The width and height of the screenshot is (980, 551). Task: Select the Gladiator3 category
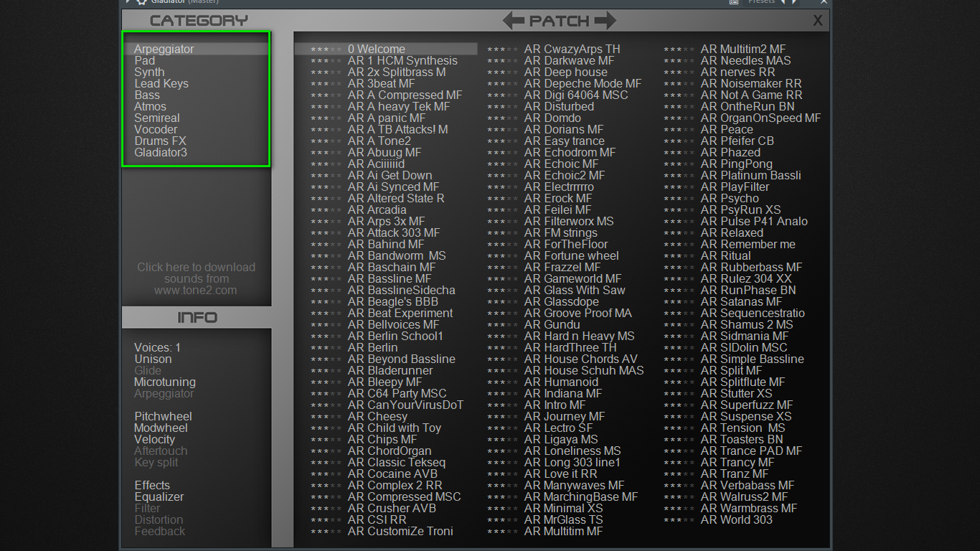(161, 153)
